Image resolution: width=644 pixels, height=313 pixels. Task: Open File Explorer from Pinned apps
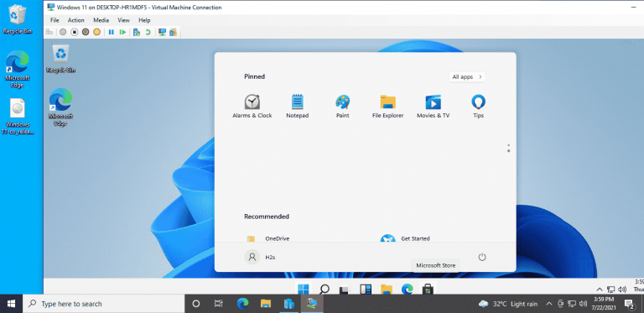click(x=387, y=107)
